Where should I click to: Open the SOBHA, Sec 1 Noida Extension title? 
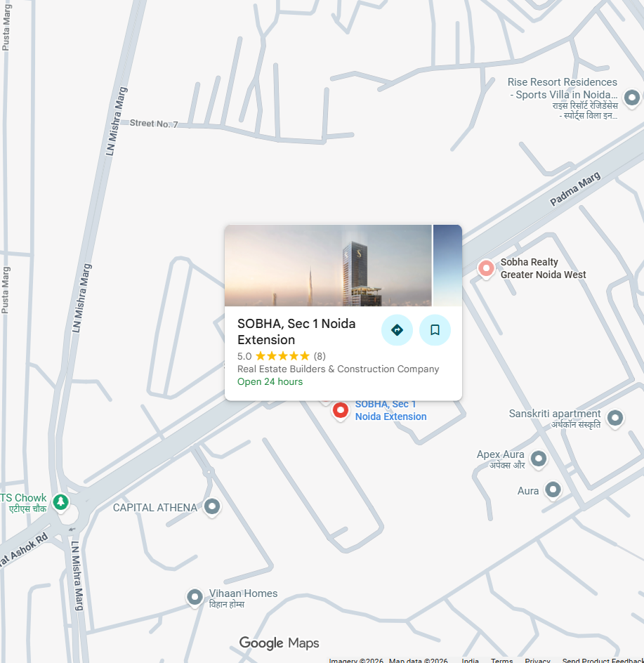coord(296,331)
